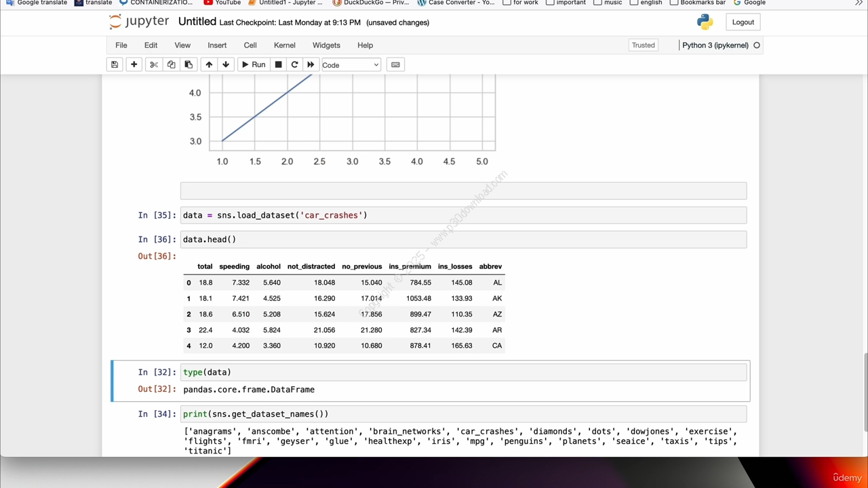
Task: Click the Jupyter logo
Action: pyautogui.click(x=138, y=22)
